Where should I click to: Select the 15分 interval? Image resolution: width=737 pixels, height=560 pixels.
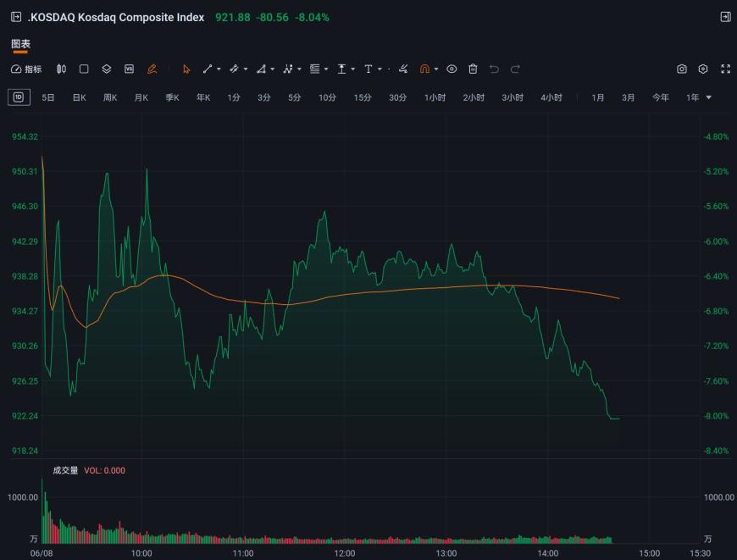point(363,97)
